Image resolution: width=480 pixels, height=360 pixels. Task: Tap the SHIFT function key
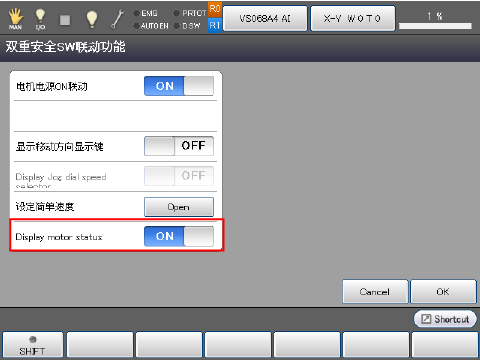coord(32,345)
